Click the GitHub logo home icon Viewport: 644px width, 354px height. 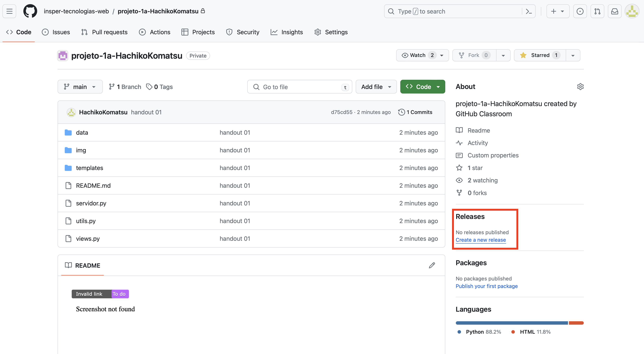point(30,11)
